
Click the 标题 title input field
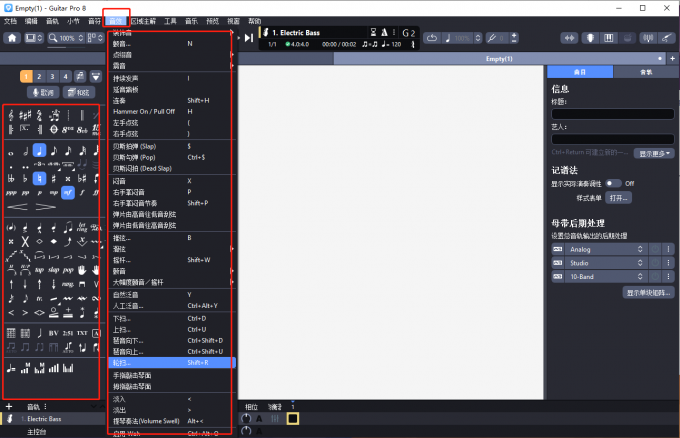click(x=612, y=114)
